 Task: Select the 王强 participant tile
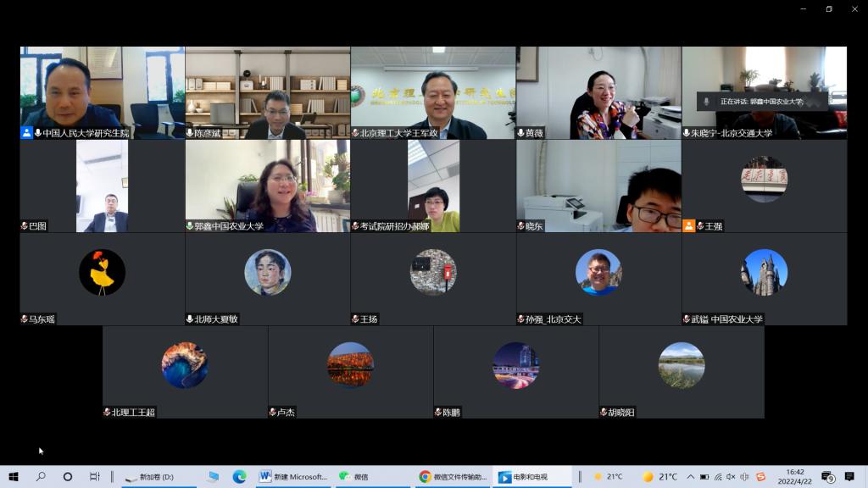(x=764, y=186)
